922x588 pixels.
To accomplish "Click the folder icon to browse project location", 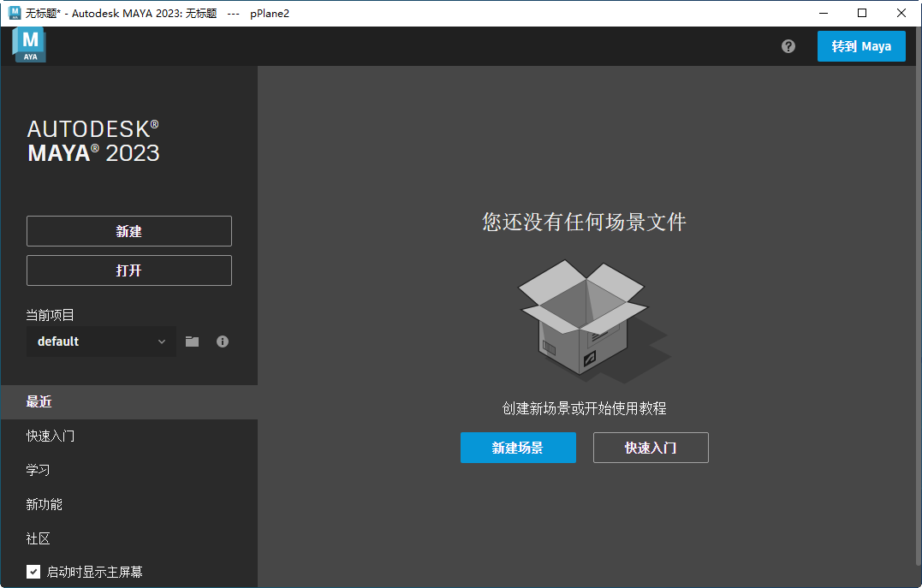I will (192, 342).
